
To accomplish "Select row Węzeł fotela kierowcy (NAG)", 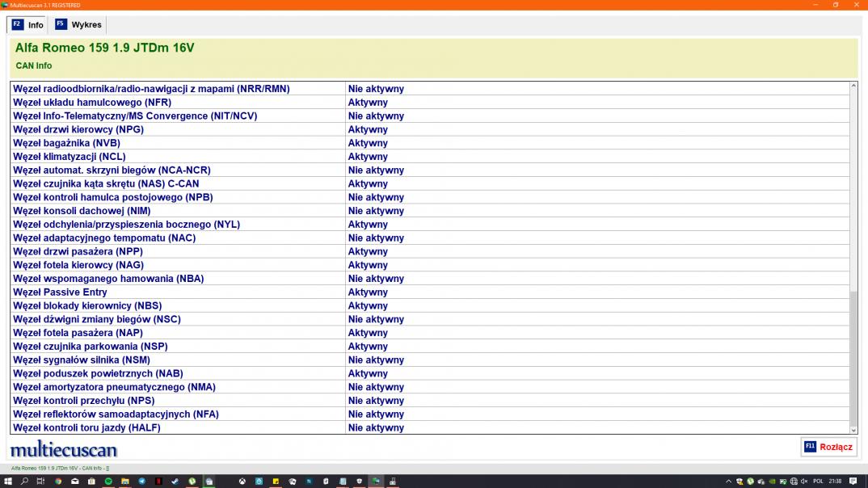I will (x=430, y=265).
